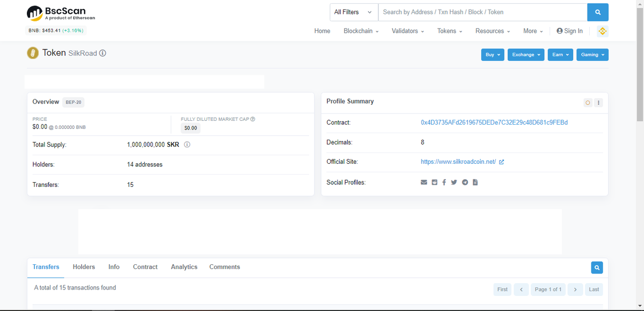Click the BNB price badge

[x=56, y=31]
